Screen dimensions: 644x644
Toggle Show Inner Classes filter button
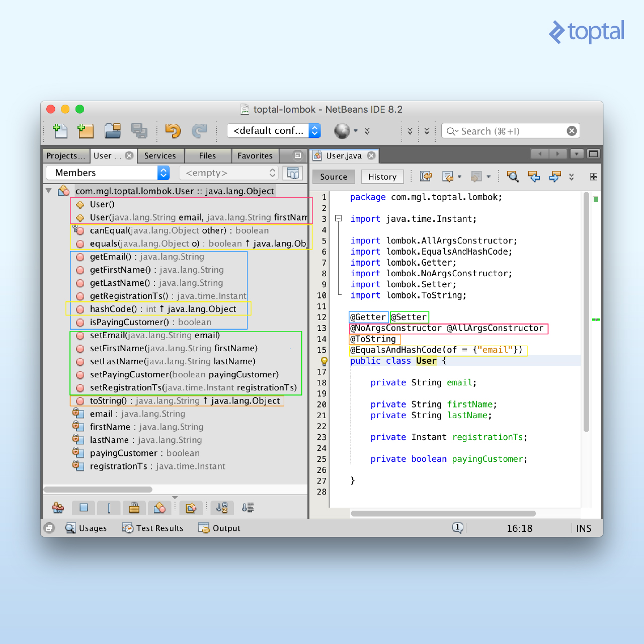[x=159, y=508]
